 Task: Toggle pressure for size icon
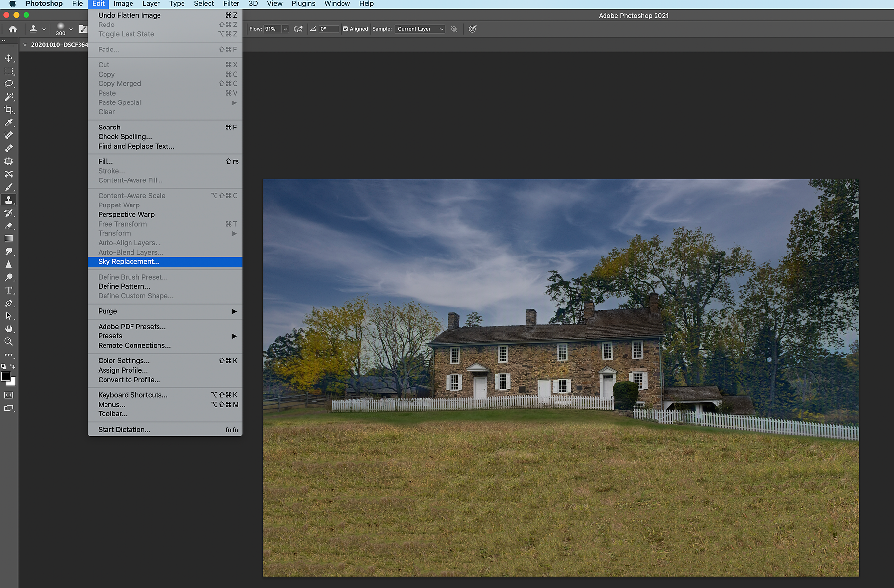point(473,29)
